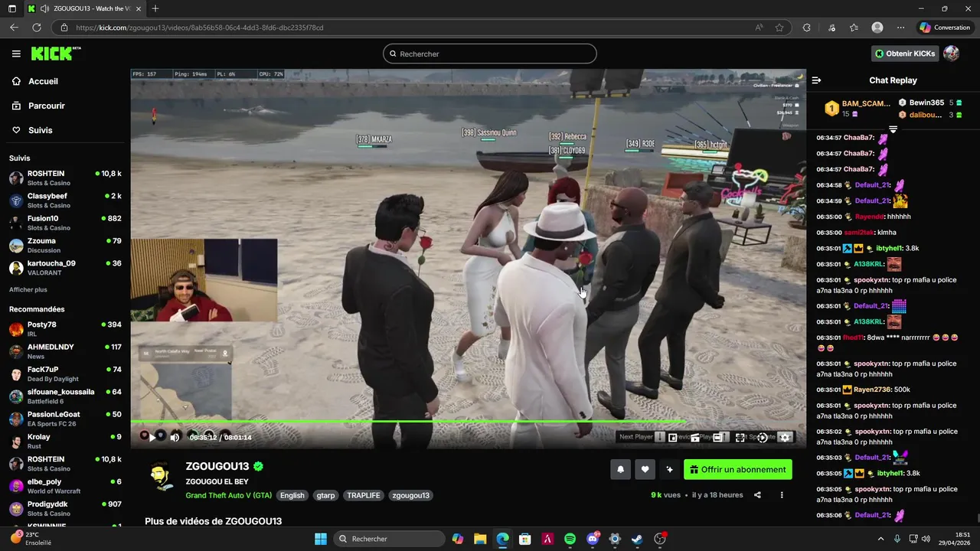
Task: Toggle theater mode on video
Action: pos(717,438)
